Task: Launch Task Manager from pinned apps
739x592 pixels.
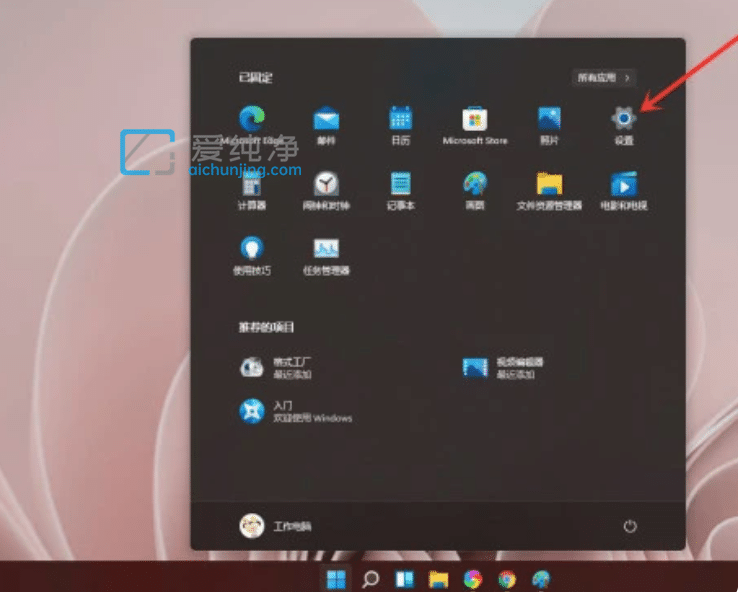Action: tap(326, 248)
